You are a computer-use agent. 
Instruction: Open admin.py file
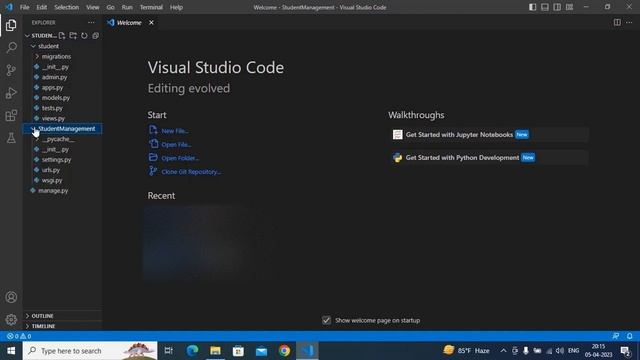54,77
